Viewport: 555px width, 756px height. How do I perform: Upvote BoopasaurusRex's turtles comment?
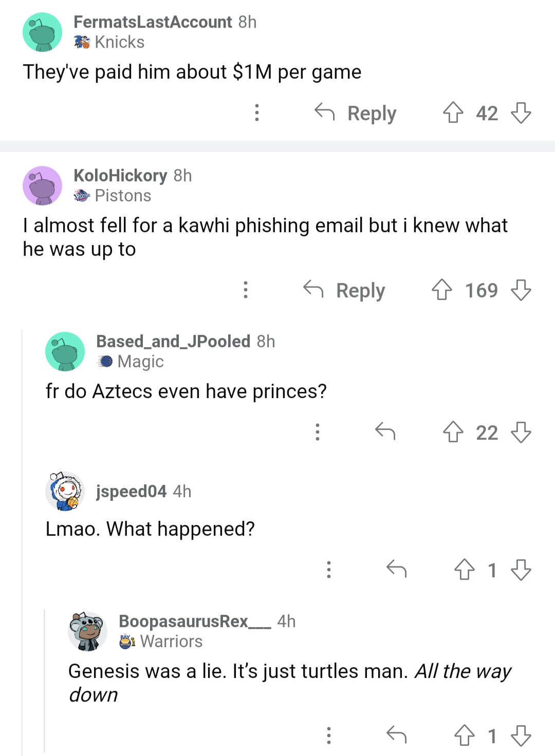click(464, 736)
